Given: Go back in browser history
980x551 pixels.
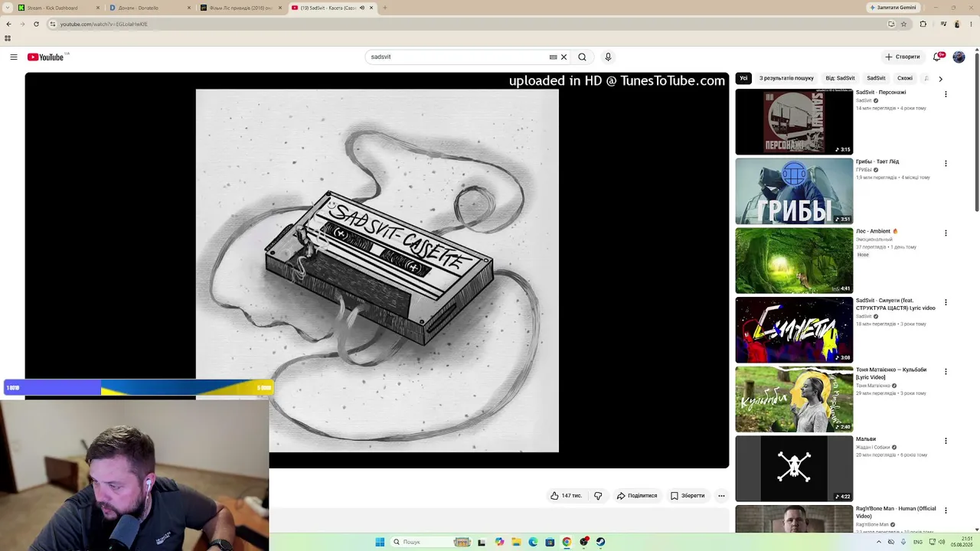Looking at the screenshot, I should tap(8, 24).
